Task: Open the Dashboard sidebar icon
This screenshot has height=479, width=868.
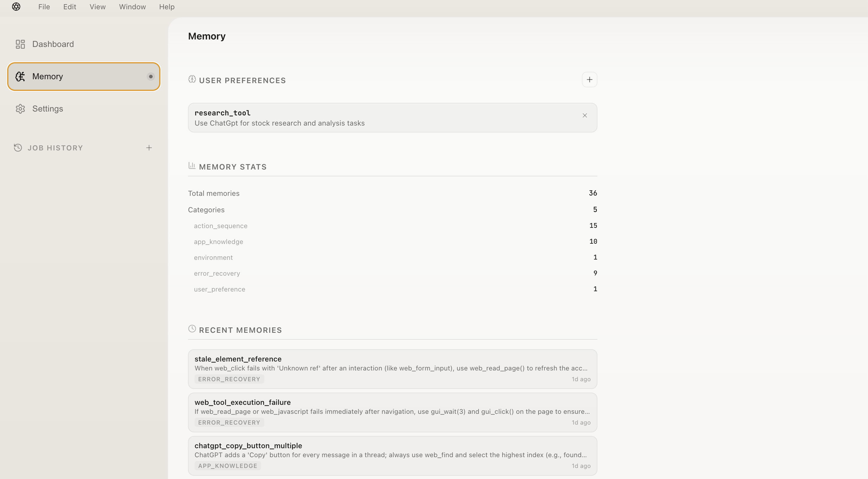Action: click(20, 44)
